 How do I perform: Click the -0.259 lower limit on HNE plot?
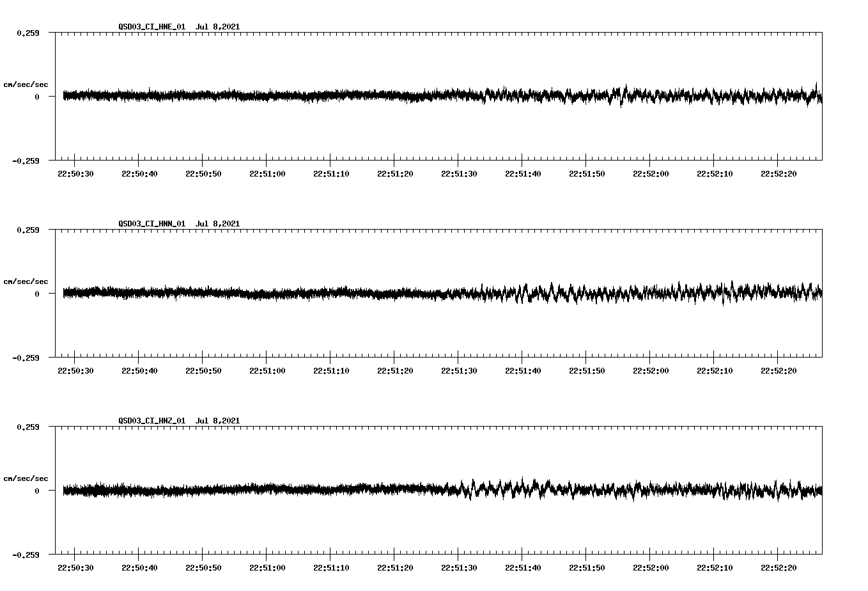pyautogui.click(x=26, y=161)
